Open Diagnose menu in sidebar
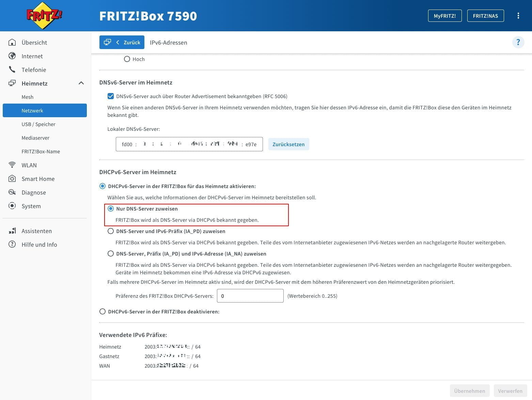 (33, 193)
